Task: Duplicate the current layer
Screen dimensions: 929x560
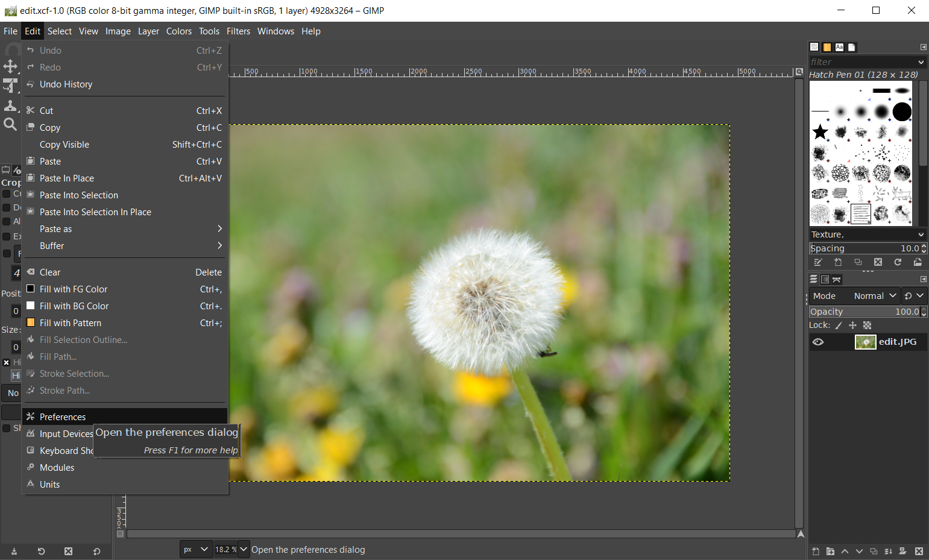Action: coord(874,551)
